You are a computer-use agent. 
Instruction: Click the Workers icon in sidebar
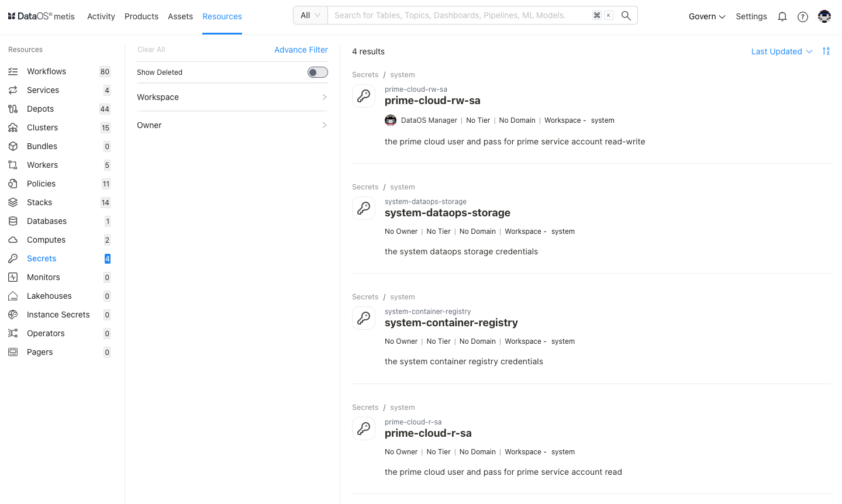pos(13,165)
